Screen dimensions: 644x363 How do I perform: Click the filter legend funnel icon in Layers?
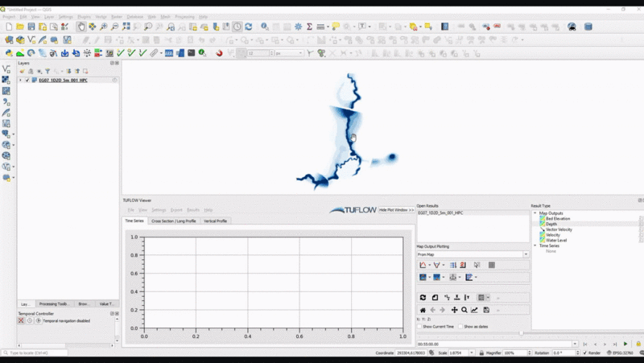[47, 71]
